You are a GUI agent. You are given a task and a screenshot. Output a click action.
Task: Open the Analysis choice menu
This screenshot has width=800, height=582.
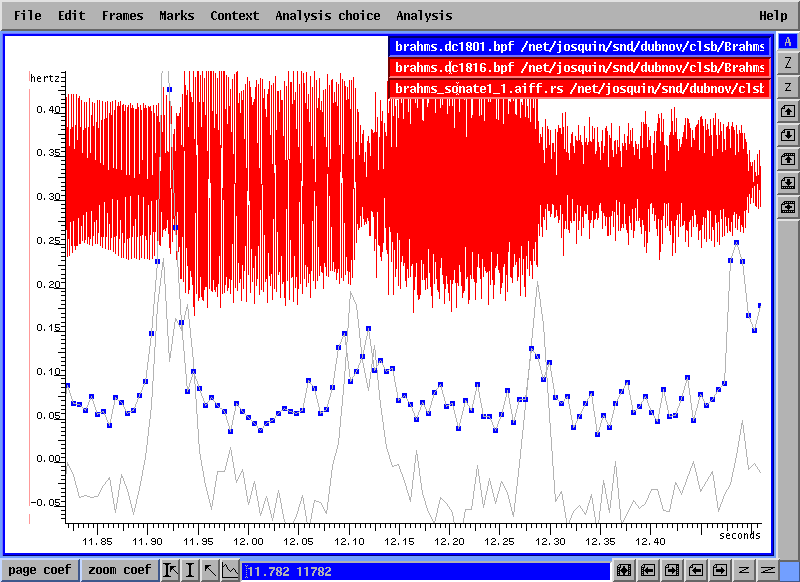327,15
